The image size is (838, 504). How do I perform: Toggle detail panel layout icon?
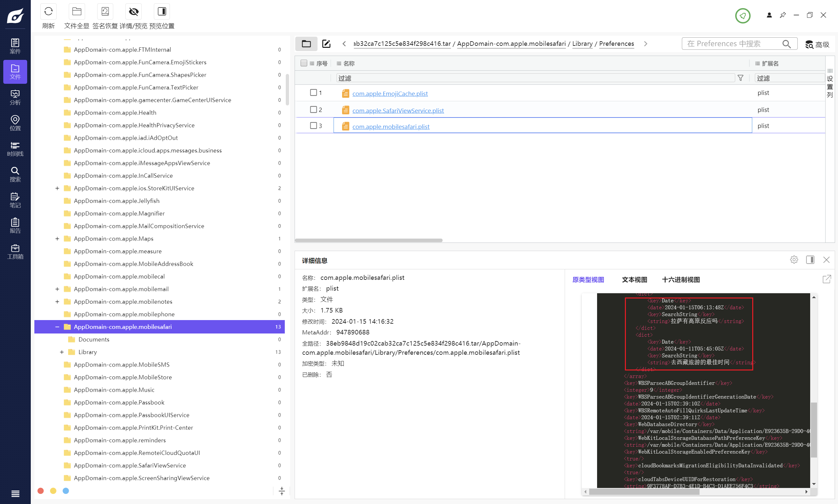pos(810,260)
